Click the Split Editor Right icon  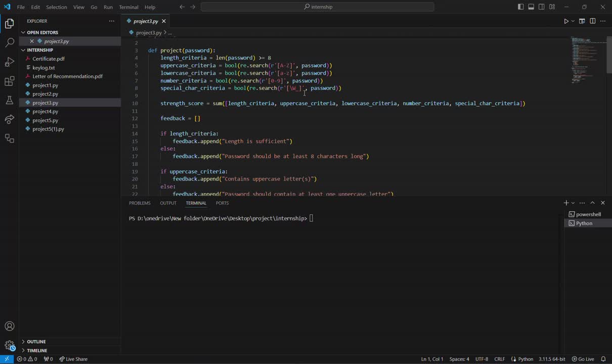(592, 21)
